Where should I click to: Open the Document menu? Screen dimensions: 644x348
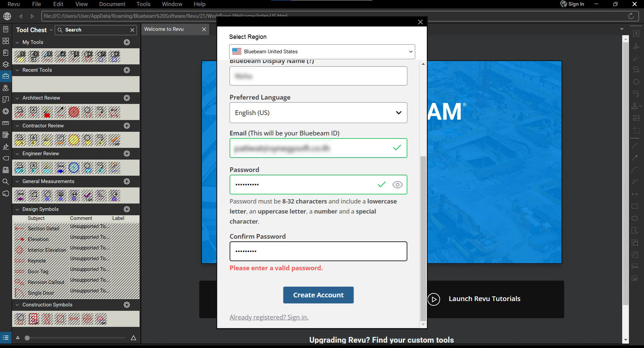pos(112,4)
